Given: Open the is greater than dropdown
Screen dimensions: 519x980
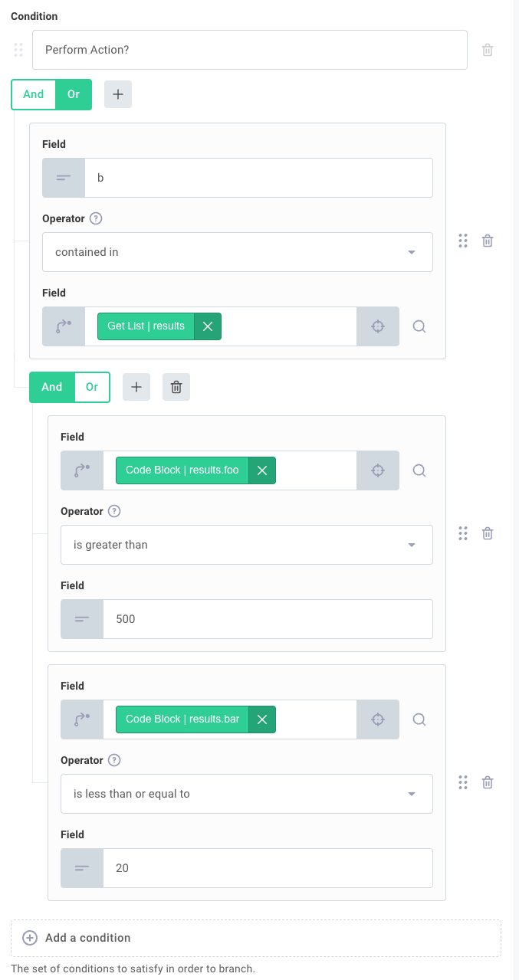Looking at the screenshot, I should [246, 544].
